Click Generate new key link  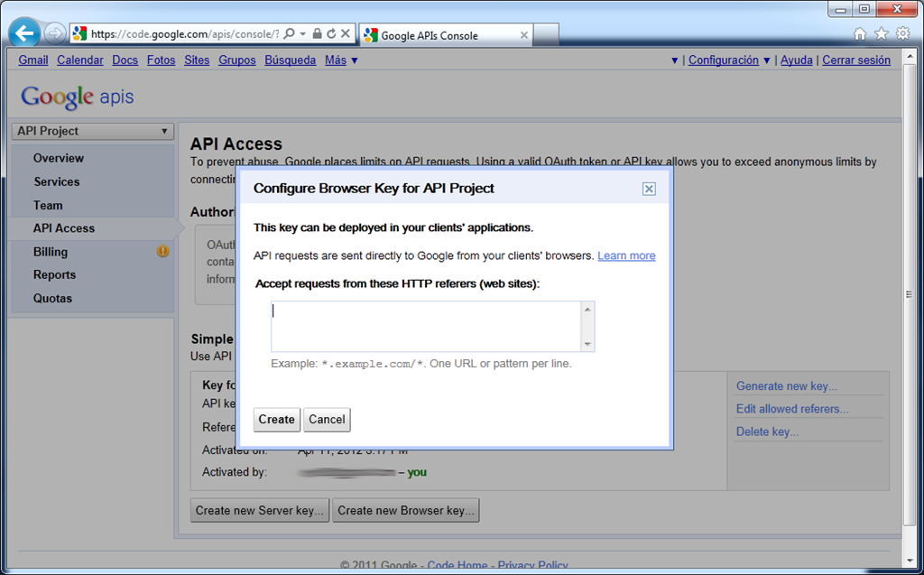(787, 386)
